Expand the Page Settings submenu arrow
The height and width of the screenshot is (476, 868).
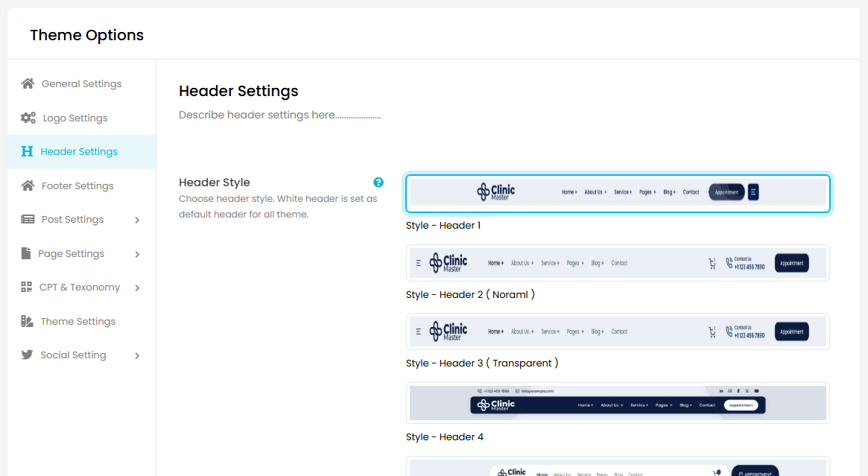coord(137,254)
